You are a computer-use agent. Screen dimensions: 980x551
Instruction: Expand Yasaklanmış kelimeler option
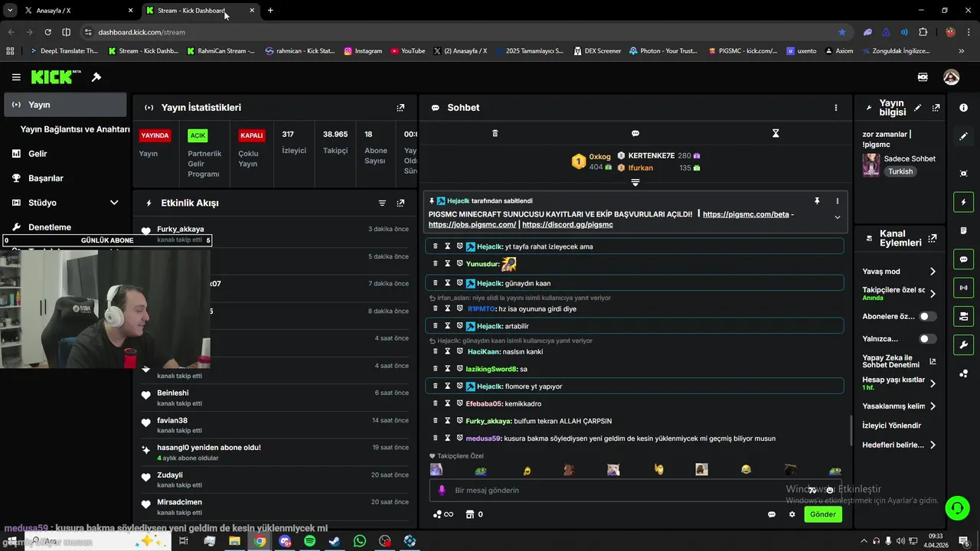(x=933, y=406)
